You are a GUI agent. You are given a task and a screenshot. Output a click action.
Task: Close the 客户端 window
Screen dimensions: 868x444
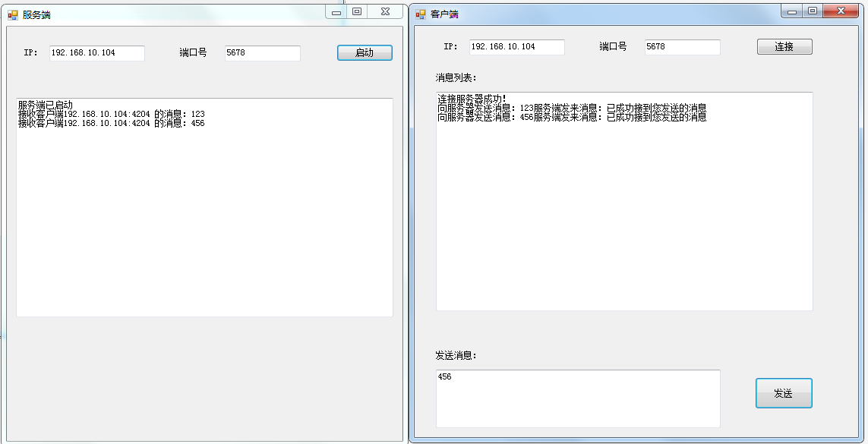(841, 11)
